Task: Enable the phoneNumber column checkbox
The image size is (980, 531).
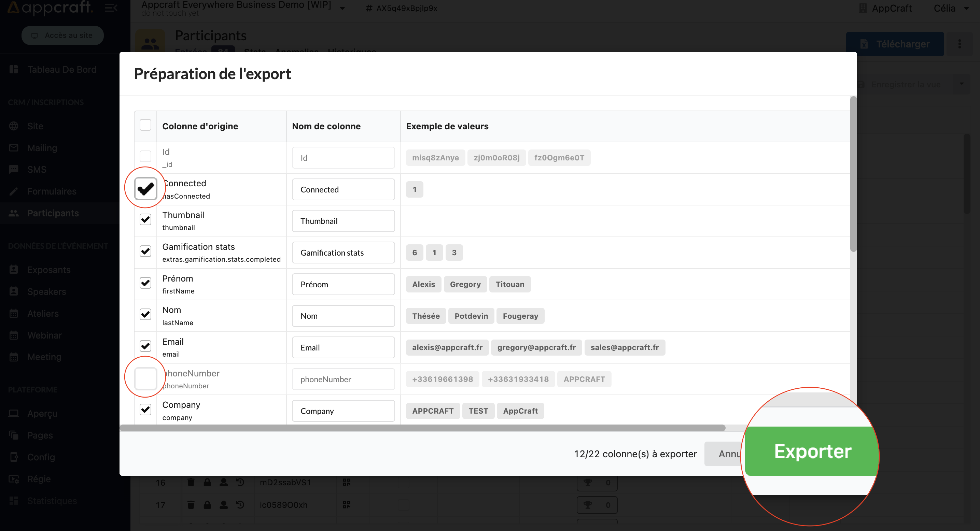Action: pos(145,378)
